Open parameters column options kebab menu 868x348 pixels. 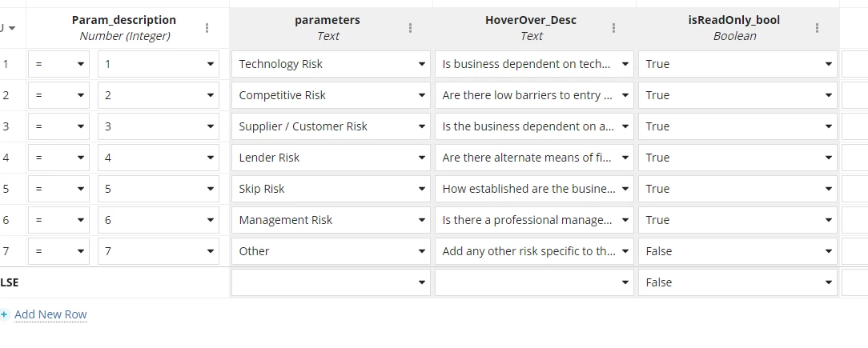coord(410,28)
